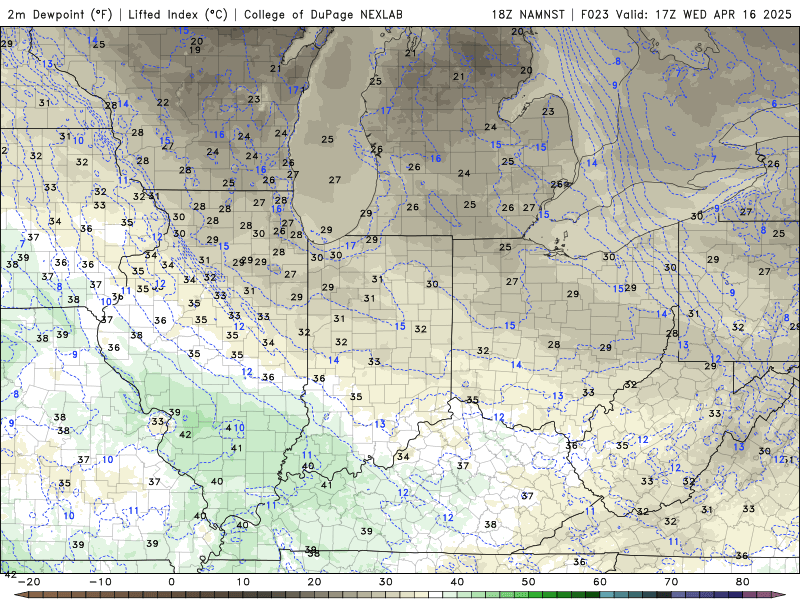The height and width of the screenshot is (600, 800).
Task: Click the '410' value cluster on the map
Action: (x=235, y=428)
